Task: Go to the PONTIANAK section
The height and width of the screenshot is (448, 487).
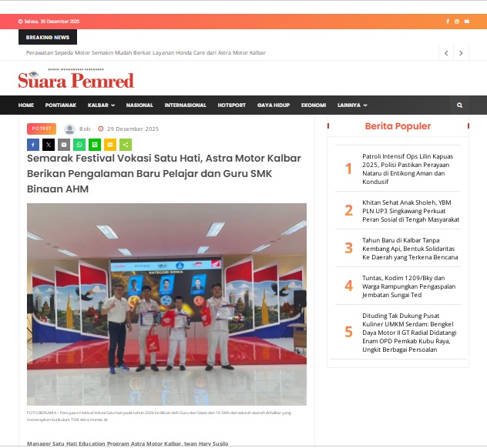Action: click(x=61, y=105)
